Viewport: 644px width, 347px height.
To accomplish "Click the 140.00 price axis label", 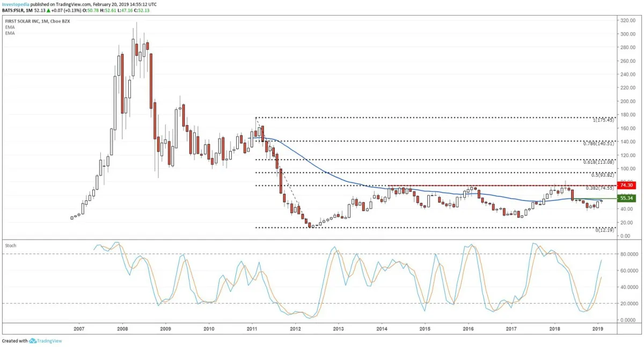I will pos(628,142).
